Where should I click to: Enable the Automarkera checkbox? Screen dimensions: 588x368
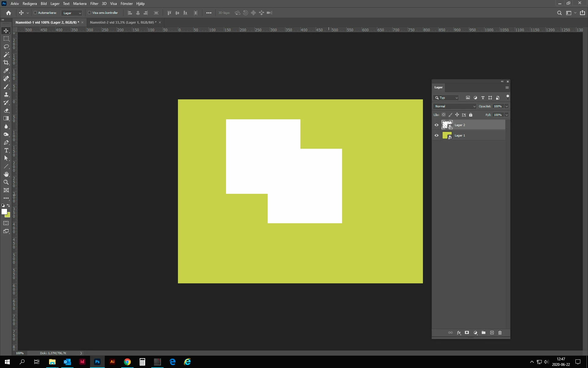pos(35,13)
